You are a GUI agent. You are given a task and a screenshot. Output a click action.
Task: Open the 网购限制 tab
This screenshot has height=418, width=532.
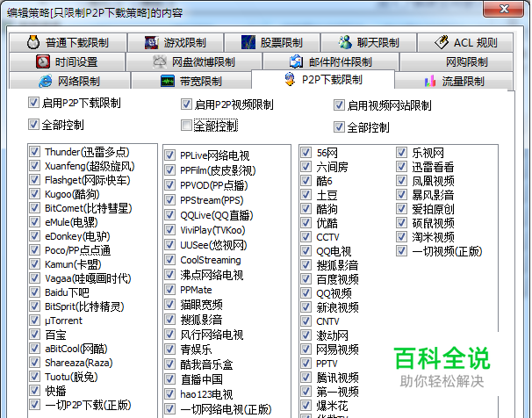(457, 61)
